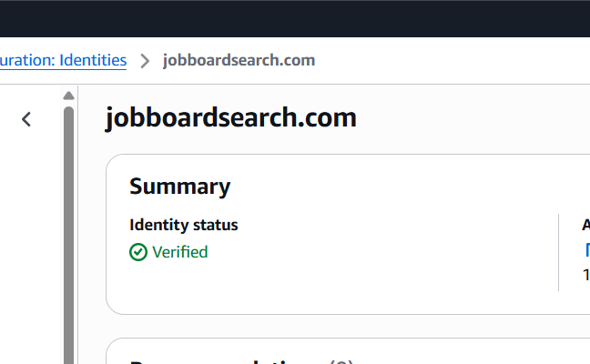The width and height of the screenshot is (590, 364).
Task: Click the partial blue icon at right edge of Summary
Action: 586,250
